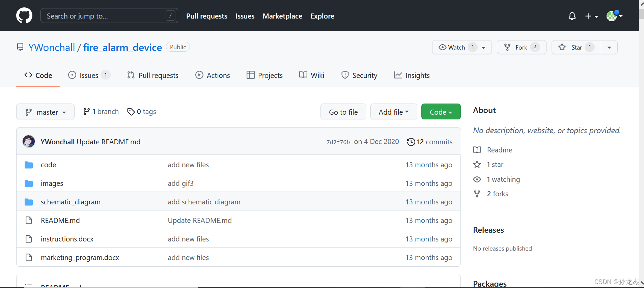Switch to the Pull requests repo tab
Viewport: 644px width, 288px height.
coord(153,75)
